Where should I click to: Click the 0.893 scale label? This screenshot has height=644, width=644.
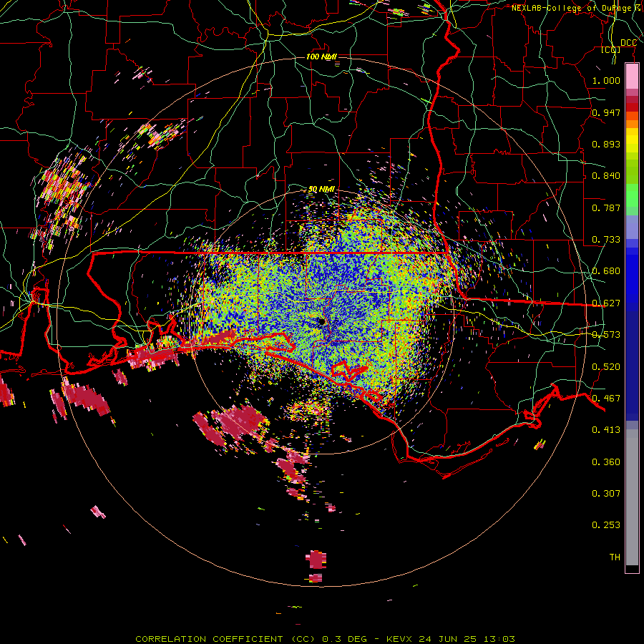[x=606, y=144]
